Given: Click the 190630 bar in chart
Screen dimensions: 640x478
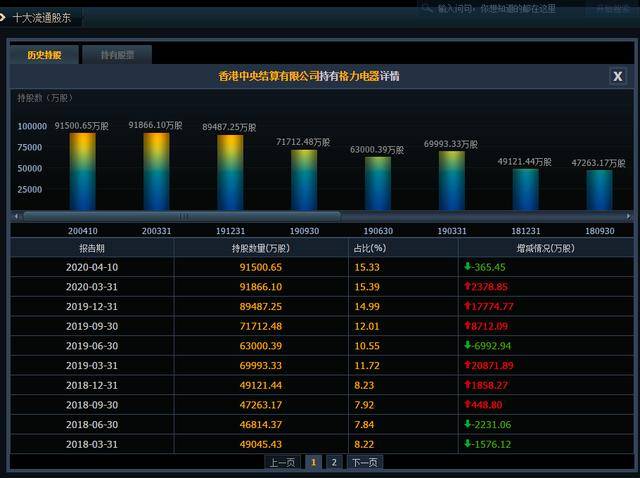Looking at the screenshot, I should [378, 184].
